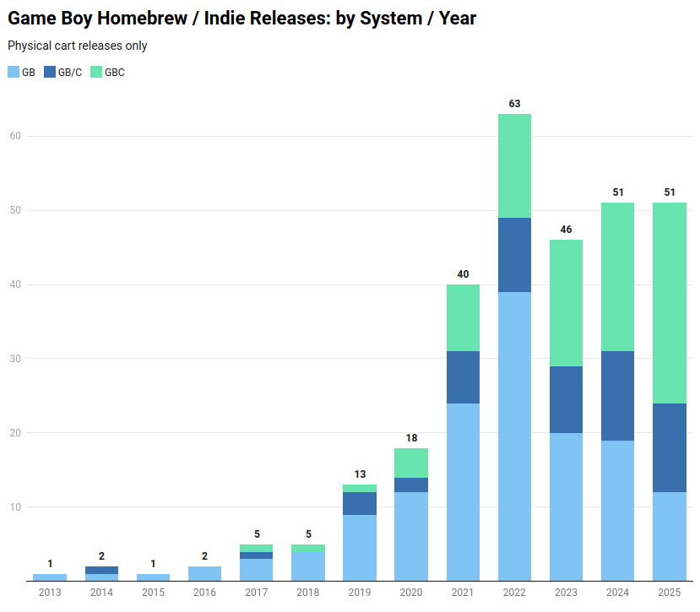Click the chart title heading
This screenshot has height=612, width=700.
[241, 18]
